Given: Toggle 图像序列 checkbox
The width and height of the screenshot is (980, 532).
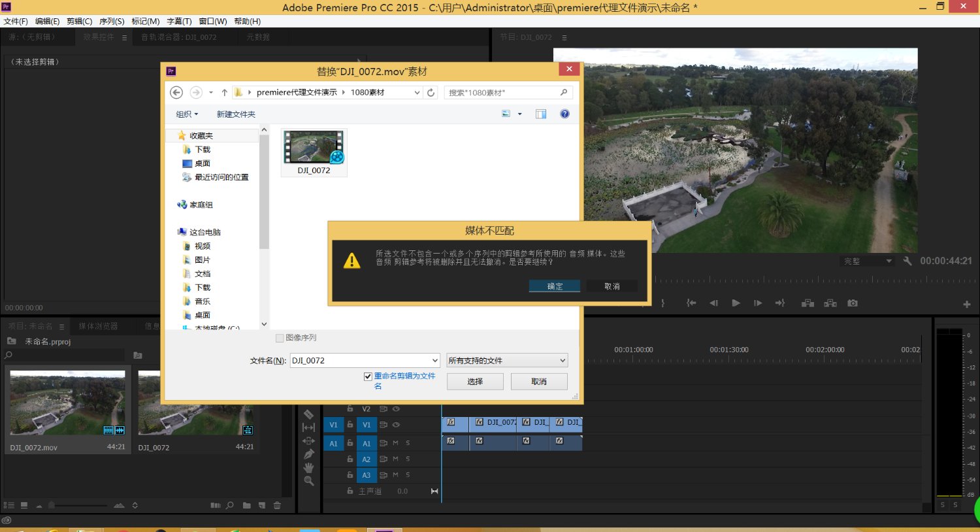Looking at the screenshot, I should click(280, 338).
